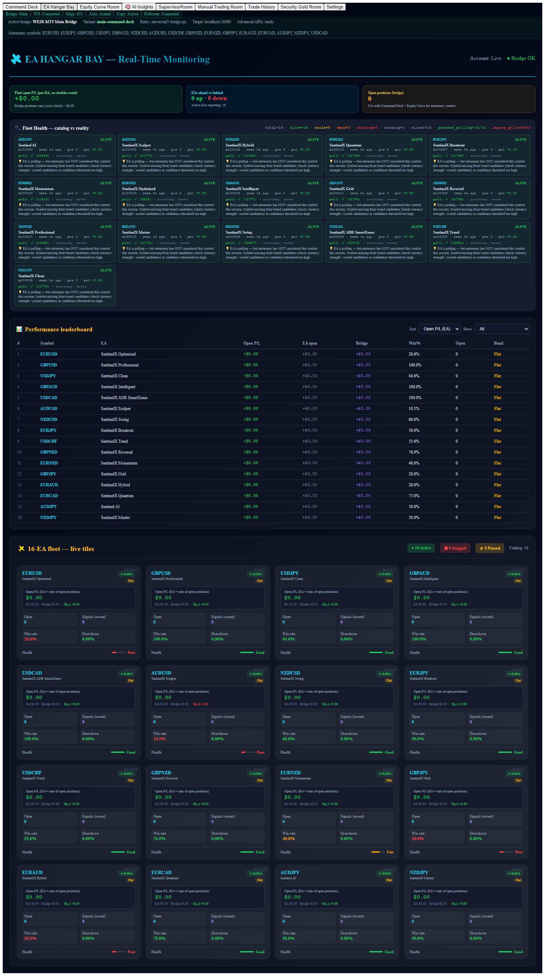Screen dimensions: 545x980
Task: Click the Open positions (bridge) summary card
Action: [449, 99]
